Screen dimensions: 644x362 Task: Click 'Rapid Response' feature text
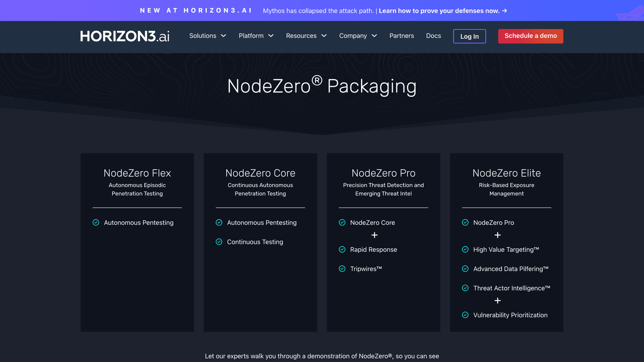tap(374, 249)
